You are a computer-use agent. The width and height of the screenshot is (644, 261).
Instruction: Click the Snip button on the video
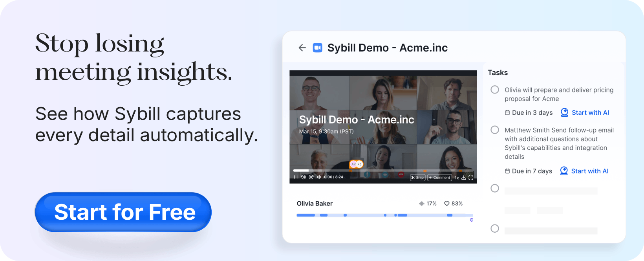tap(418, 178)
